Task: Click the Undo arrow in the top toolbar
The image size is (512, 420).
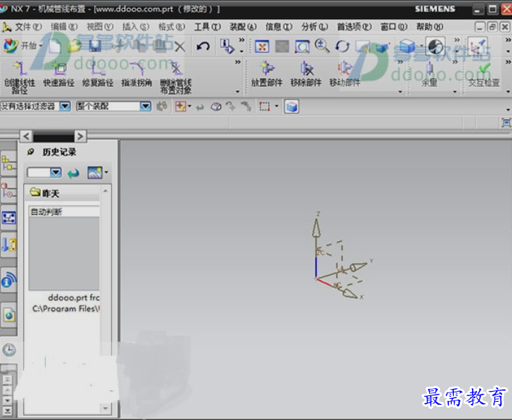Action: (203, 46)
